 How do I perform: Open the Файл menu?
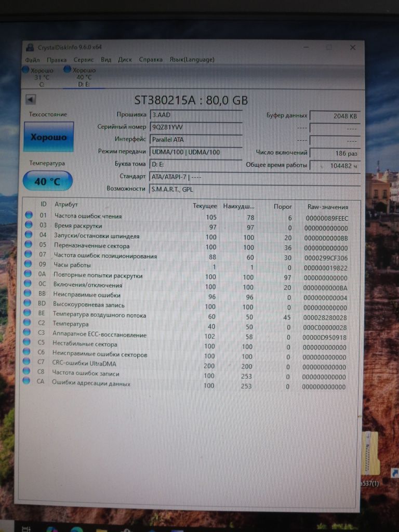pos(32,60)
